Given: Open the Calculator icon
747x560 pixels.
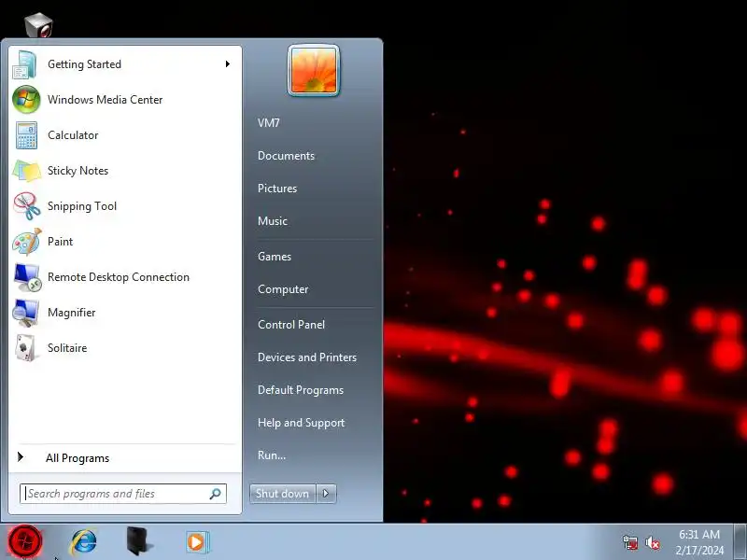Looking at the screenshot, I should click(x=27, y=135).
